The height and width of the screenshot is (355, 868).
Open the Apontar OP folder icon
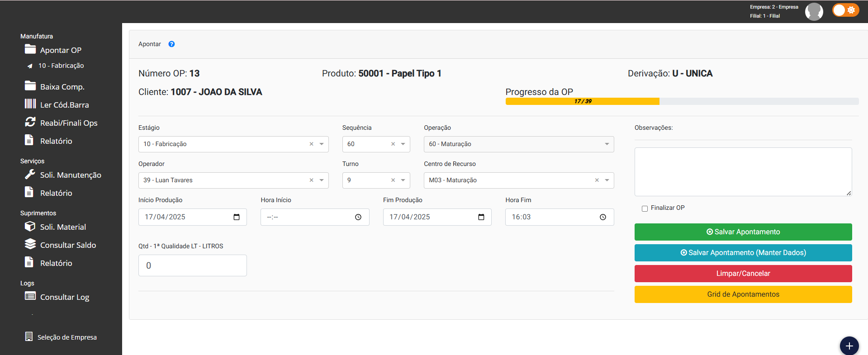point(30,49)
